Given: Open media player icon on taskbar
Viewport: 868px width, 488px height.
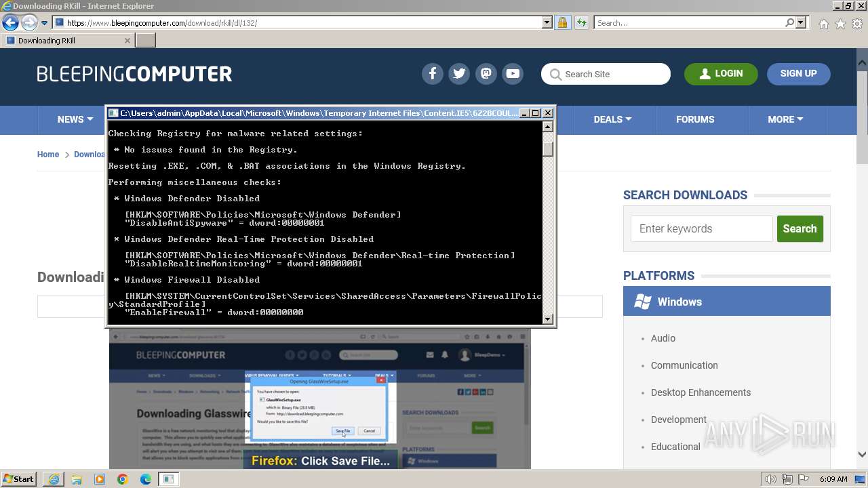Looking at the screenshot, I should click(x=100, y=479).
